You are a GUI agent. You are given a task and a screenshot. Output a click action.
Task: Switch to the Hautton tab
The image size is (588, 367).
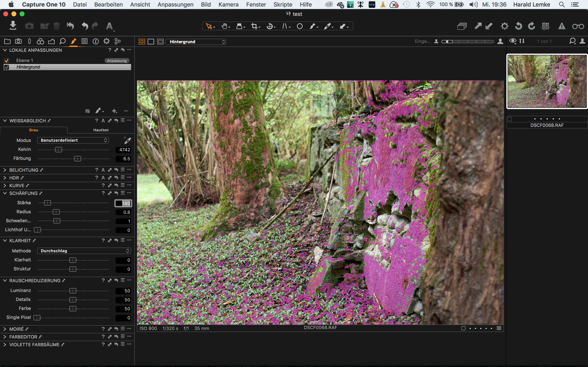(x=101, y=130)
